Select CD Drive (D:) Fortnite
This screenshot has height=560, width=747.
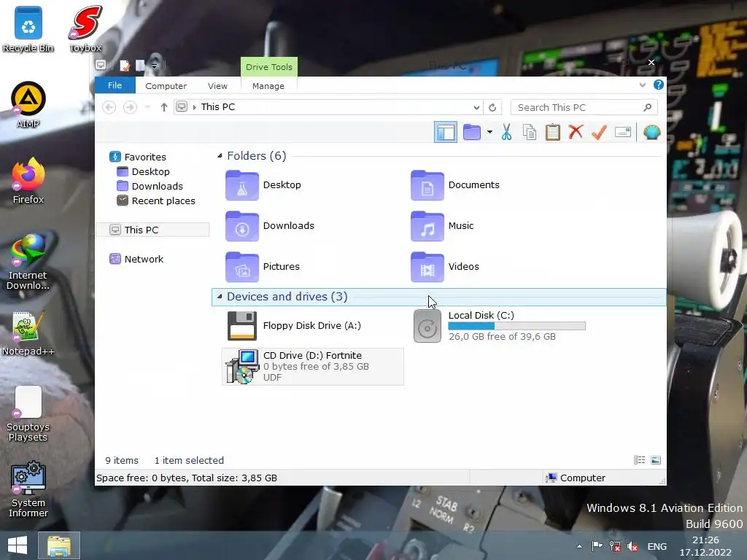click(x=312, y=366)
